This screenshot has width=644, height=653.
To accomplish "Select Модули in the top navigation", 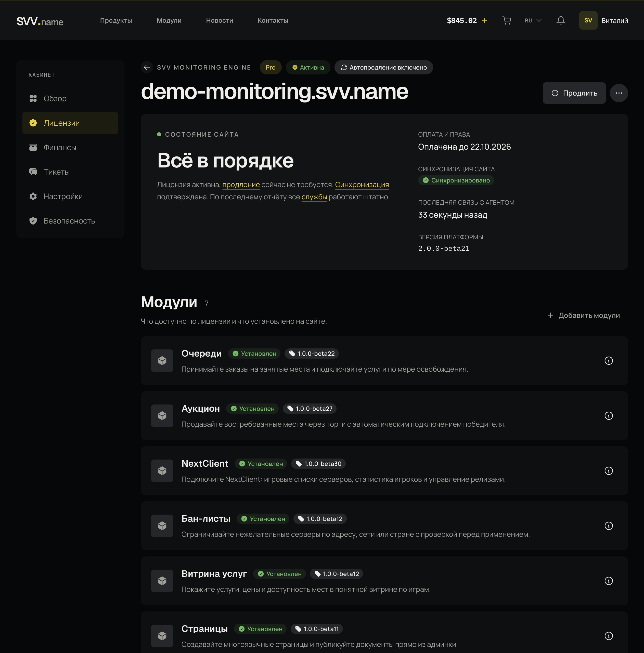I will tap(169, 21).
